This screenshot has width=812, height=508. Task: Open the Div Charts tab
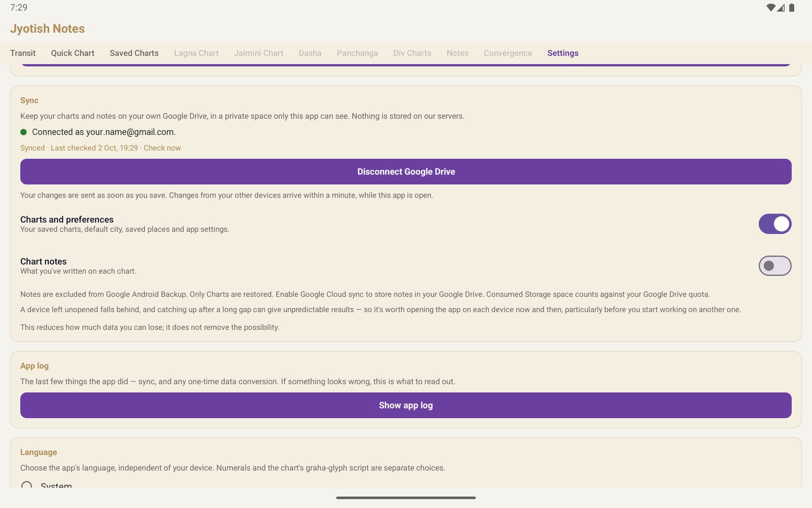(412, 53)
